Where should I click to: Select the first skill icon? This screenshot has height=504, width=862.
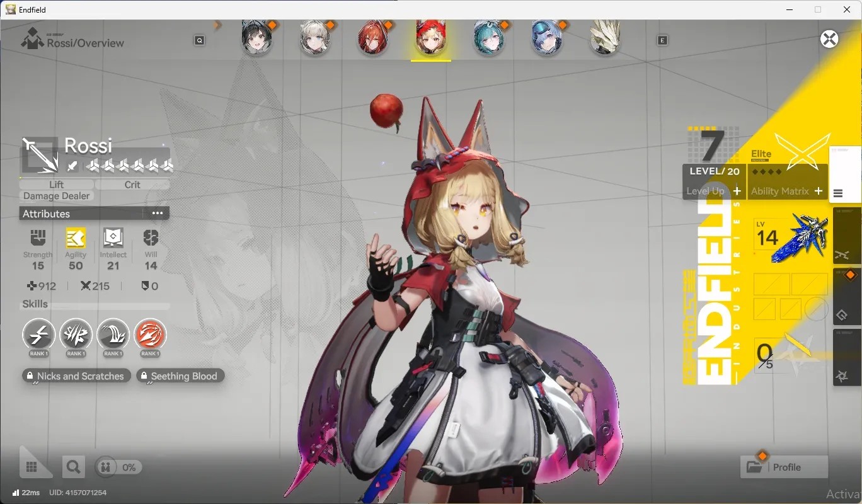click(x=38, y=335)
